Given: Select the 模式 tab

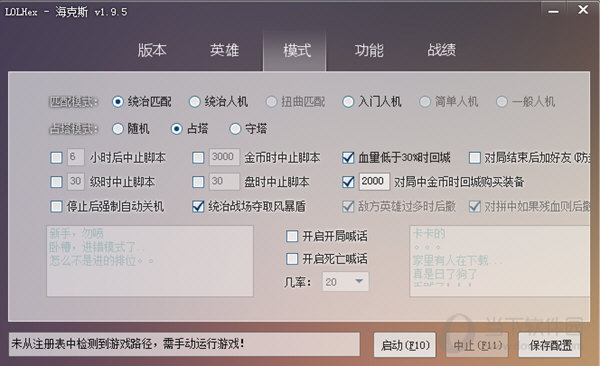Looking at the screenshot, I should point(295,51).
